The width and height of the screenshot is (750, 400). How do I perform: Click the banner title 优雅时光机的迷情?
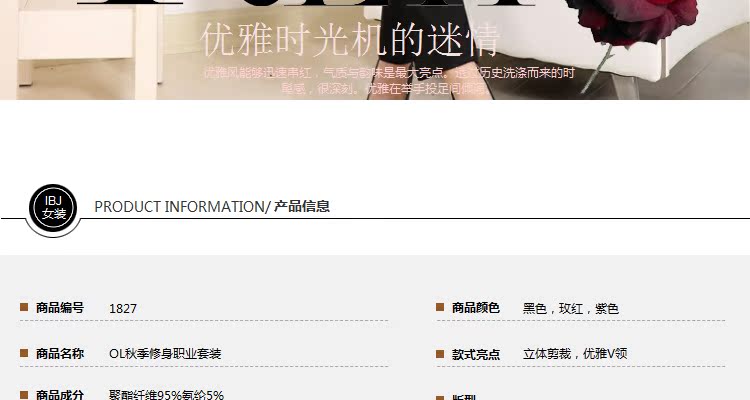350,40
